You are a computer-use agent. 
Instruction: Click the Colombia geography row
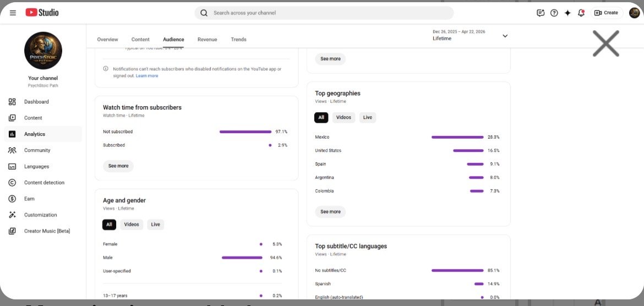(407, 191)
